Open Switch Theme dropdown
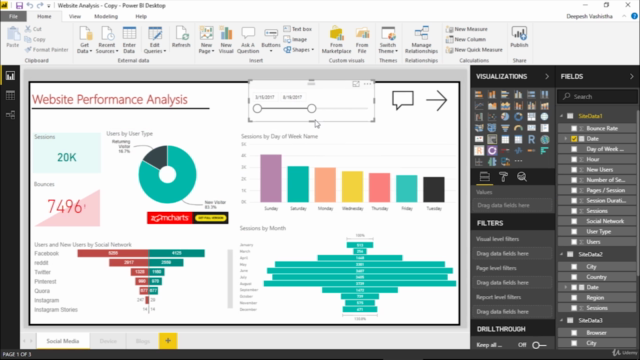This screenshot has width=640, height=360. click(387, 40)
